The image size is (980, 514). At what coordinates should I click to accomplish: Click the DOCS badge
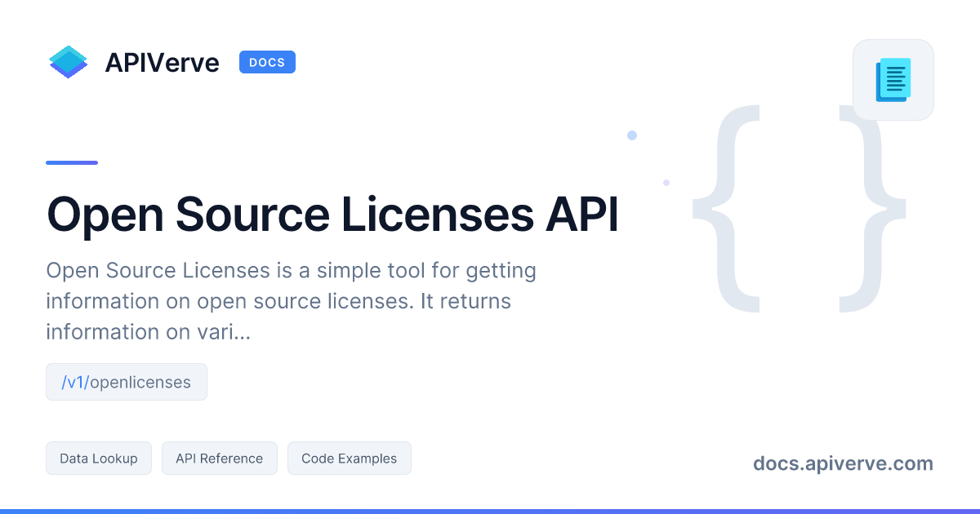tap(267, 62)
